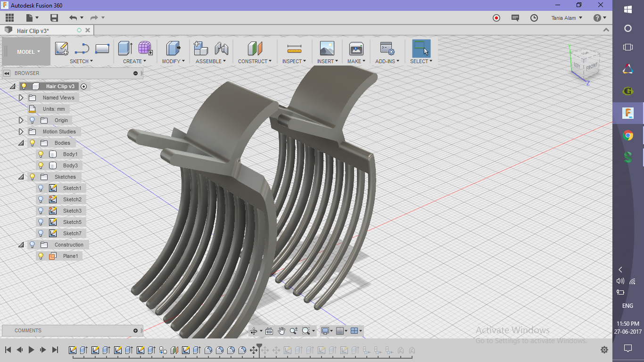Toggle visibility bulb for Sketch1
Screen dimensions: 644x362
click(41, 188)
